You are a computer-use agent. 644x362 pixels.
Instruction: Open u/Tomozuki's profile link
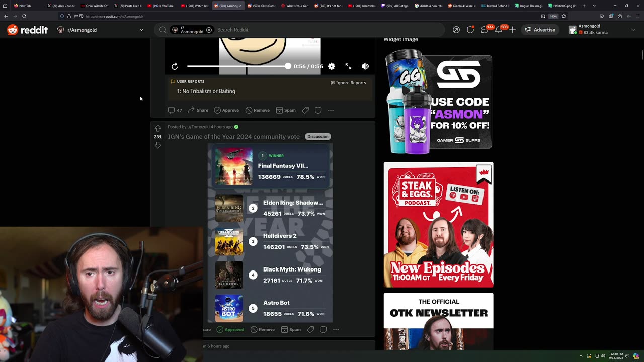pyautogui.click(x=198, y=127)
